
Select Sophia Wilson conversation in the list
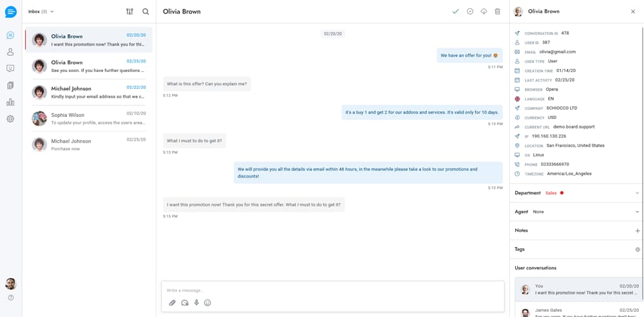pos(89,118)
